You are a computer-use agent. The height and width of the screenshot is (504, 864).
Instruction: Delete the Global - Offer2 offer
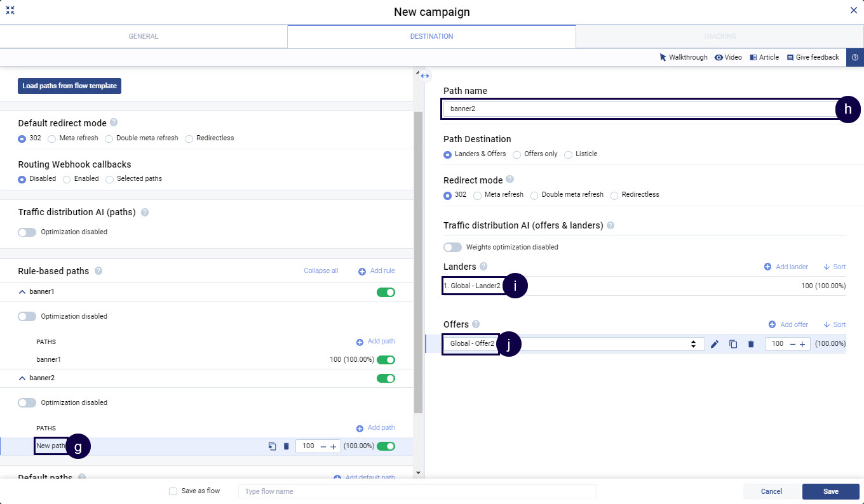point(751,344)
